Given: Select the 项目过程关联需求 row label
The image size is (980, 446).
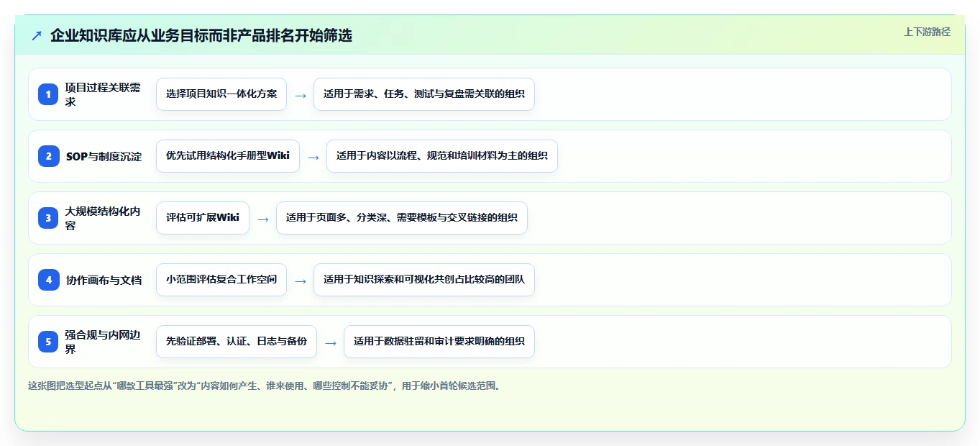Looking at the screenshot, I should (103, 94).
